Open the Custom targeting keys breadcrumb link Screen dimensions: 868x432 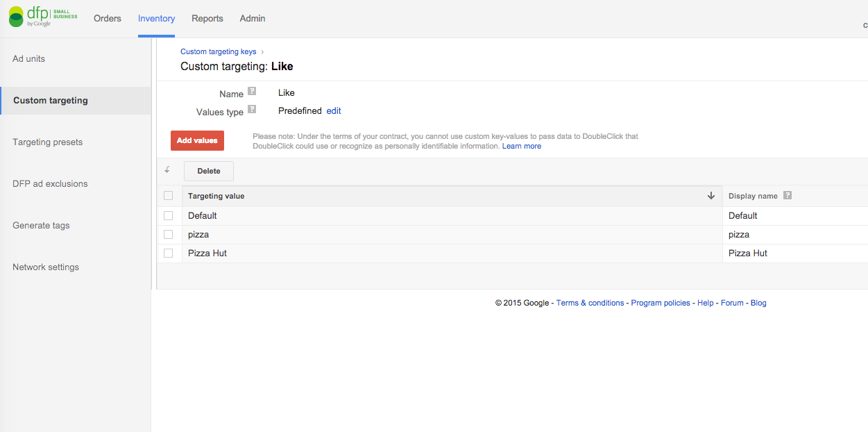(x=218, y=51)
